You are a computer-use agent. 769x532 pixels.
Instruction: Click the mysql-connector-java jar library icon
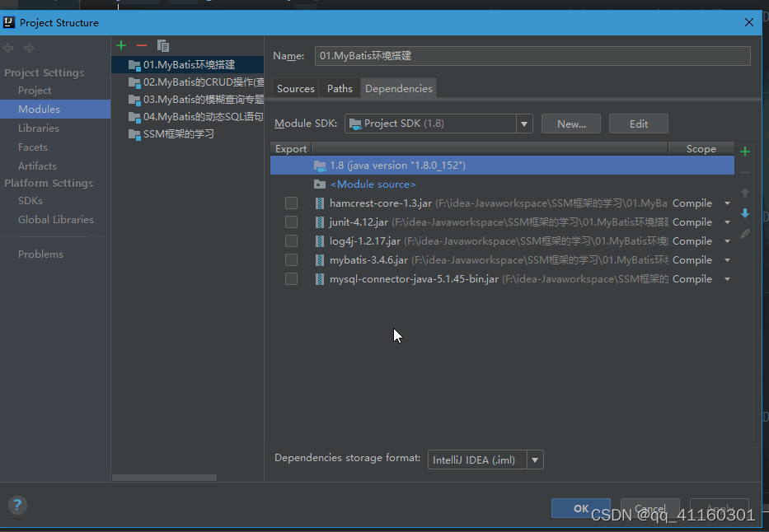(319, 278)
